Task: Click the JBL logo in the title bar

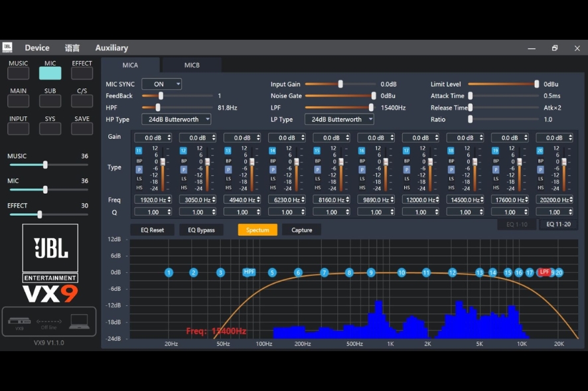Action: [7, 48]
